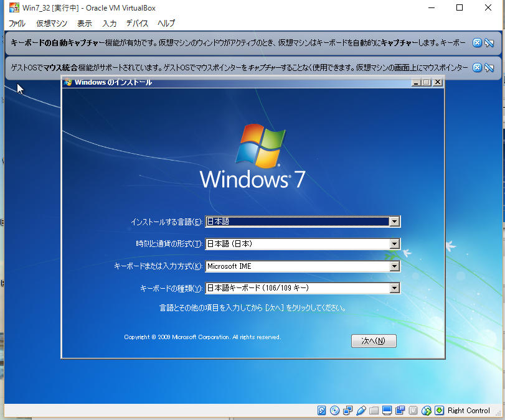The height and width of the screenshot is (420, 505).
Task: Click the 次へ(N) button
Action: tap(374, 341)
